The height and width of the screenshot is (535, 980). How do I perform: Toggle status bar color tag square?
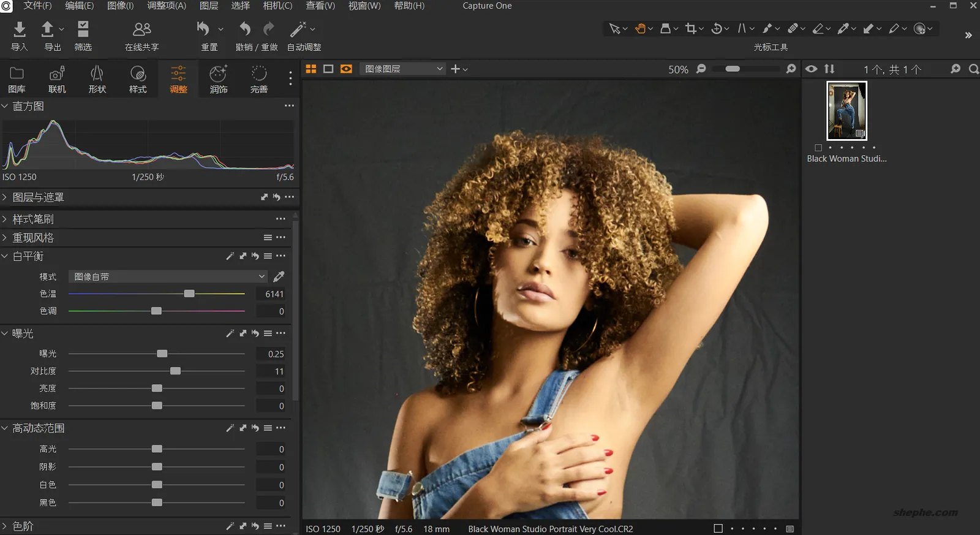(x=718, y=528)
